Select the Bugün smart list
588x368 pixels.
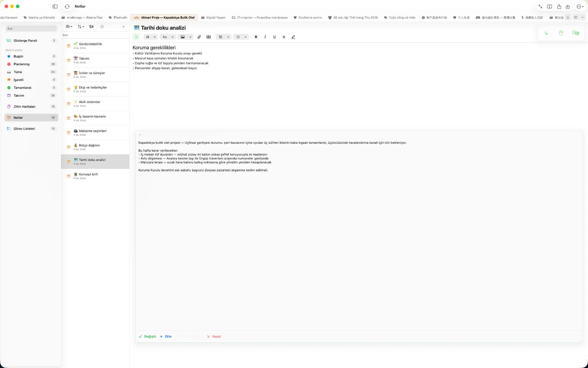click(x=31, y=56)
